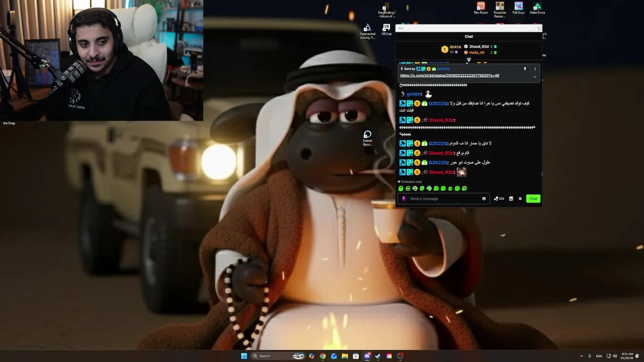Screen dimensions: 644x362
Task: Open the Roadside Research desktop shortcut
Action: [x=500, y=10]
